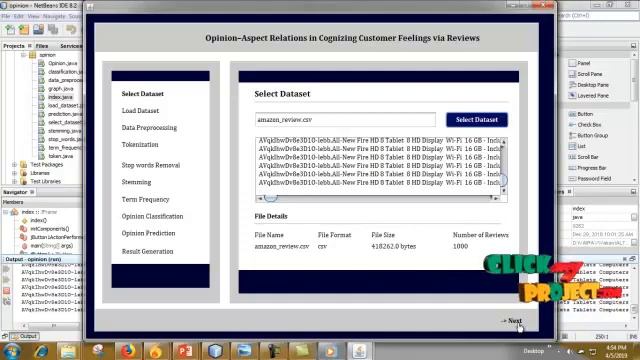This screenshot has height=360, width=640.
Task: Select main(String[] args) in Navigator
Action: (x=51, y=246)
